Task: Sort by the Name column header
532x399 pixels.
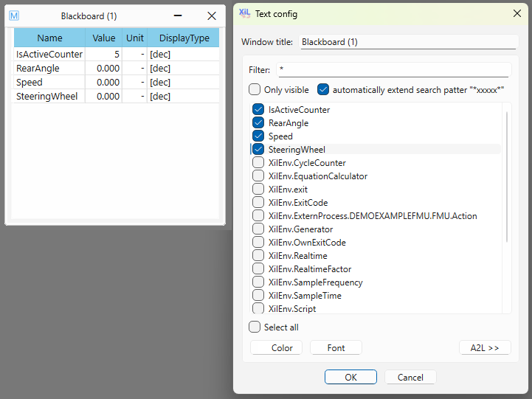Action: pyautogui.click(x=49, y=38)
